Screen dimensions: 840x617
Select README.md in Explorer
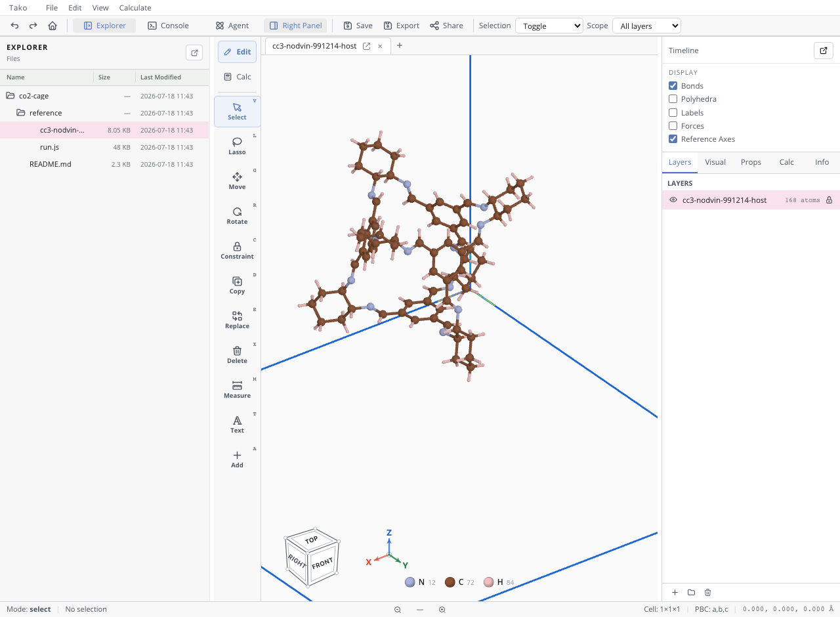click(104, 164)
